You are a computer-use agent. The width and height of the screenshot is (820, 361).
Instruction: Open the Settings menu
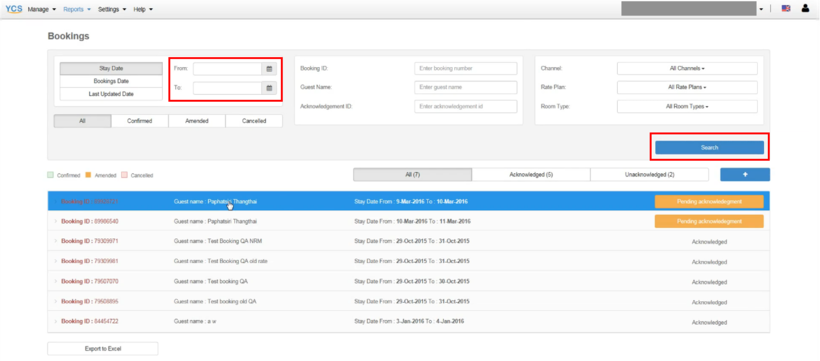point(112,9)
